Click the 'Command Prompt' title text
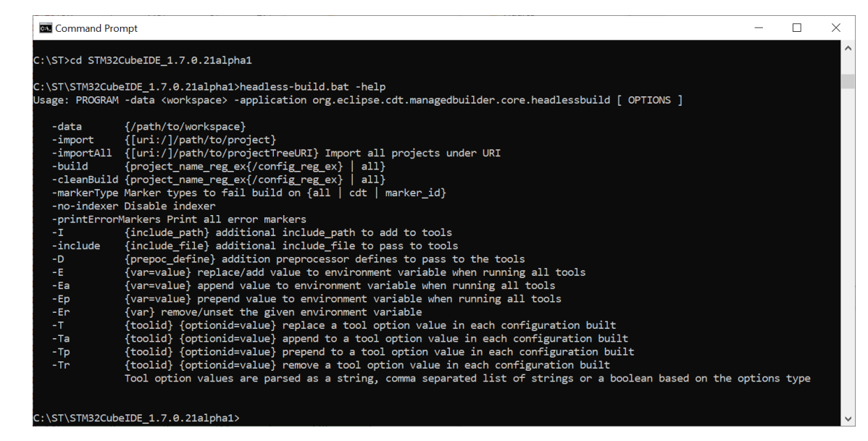The height and width of the screenshot is (441, 868). tap(96, 28)
